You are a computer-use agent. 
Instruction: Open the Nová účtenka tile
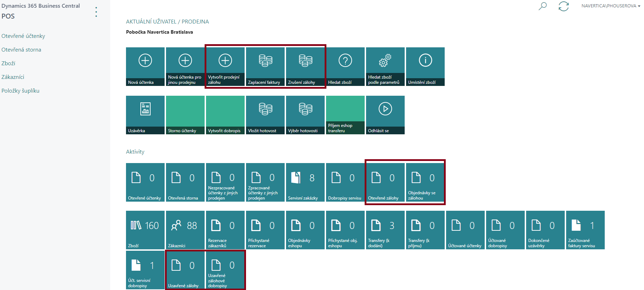click(145, 66)
